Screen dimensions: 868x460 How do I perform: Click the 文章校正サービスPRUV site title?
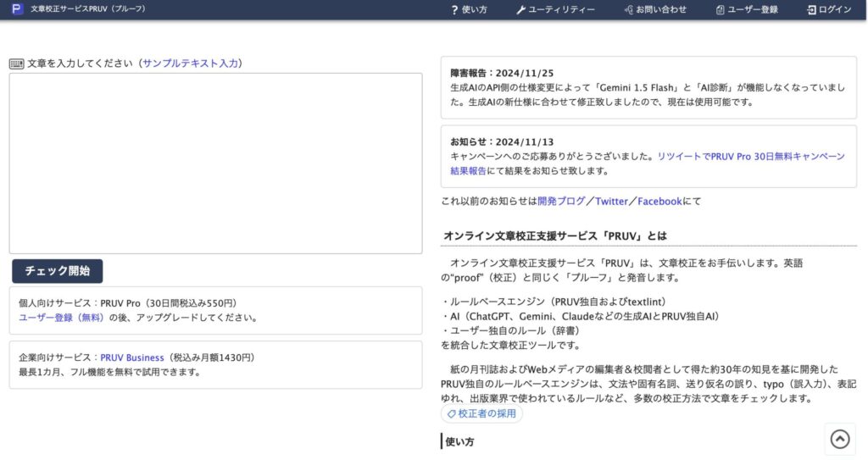tap(88, 8)
